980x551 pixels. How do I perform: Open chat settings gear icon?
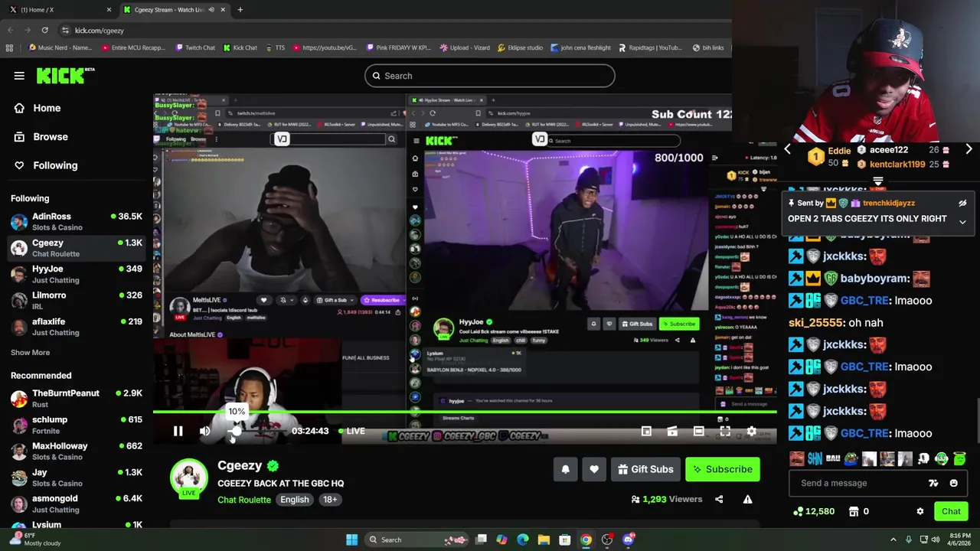(x=920, y=511)
